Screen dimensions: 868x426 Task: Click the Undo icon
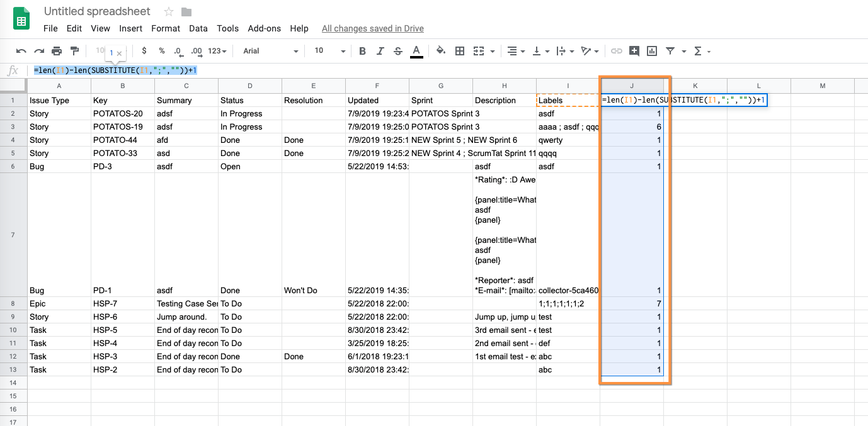pos(21,51)
